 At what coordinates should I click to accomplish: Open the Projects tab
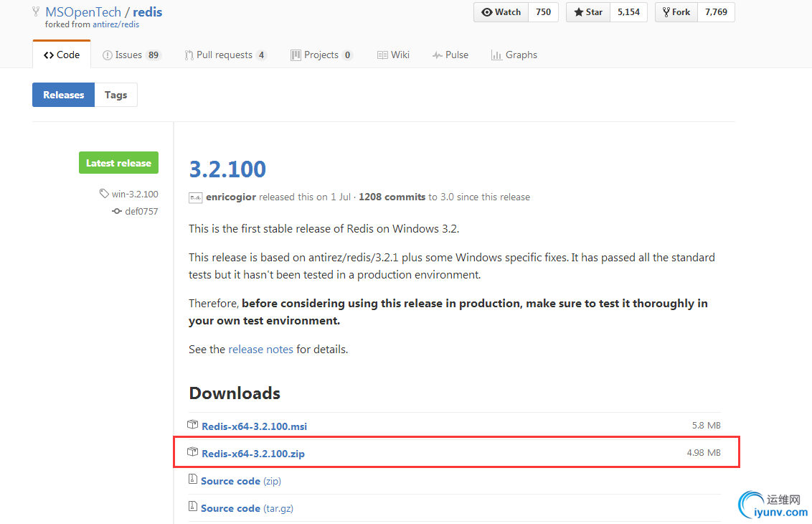[321, 55]
